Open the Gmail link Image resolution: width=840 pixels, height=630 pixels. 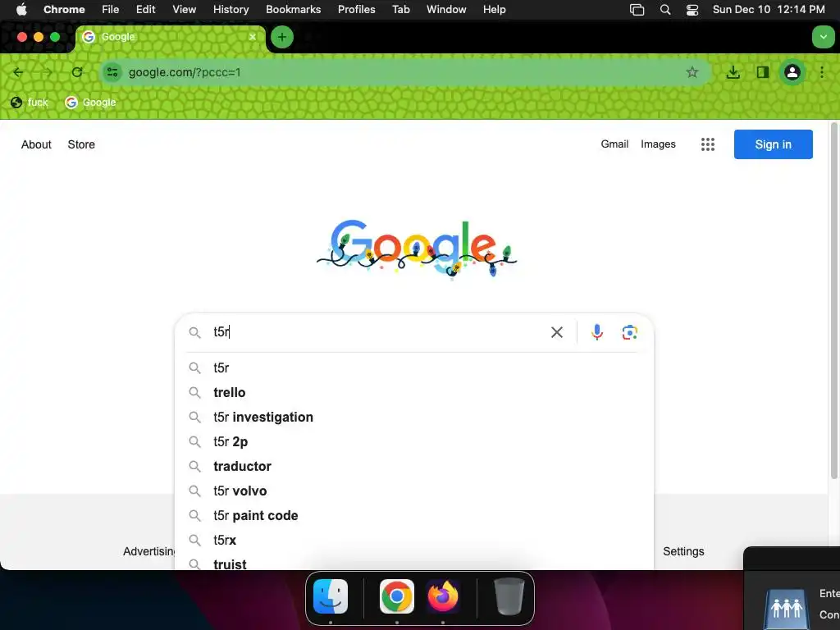614,144
